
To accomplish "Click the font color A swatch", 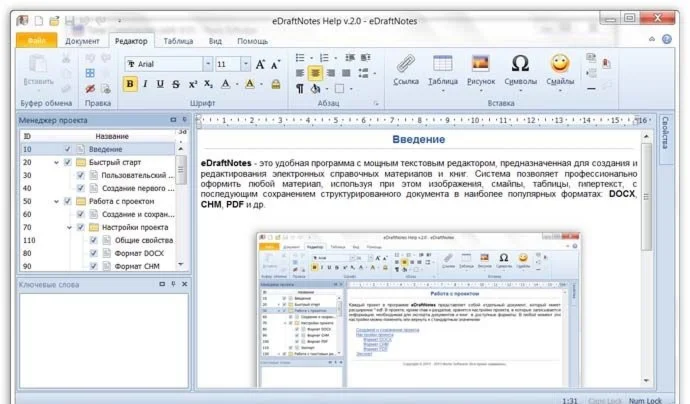I will 225,84.
